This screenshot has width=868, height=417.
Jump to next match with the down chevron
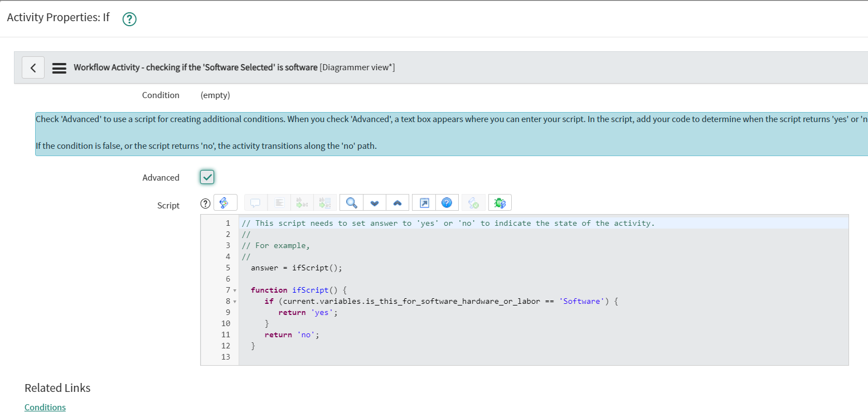tap(374, 202)
